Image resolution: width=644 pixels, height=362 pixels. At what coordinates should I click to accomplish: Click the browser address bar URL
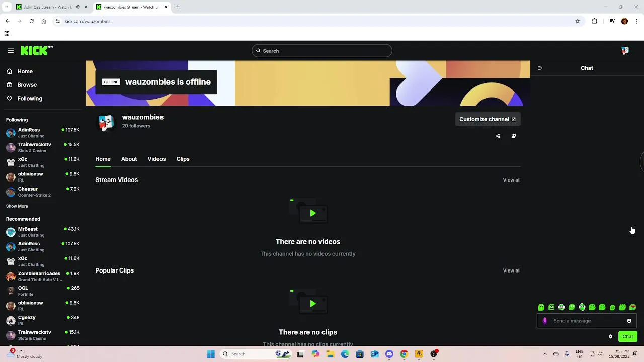point(88,21)
